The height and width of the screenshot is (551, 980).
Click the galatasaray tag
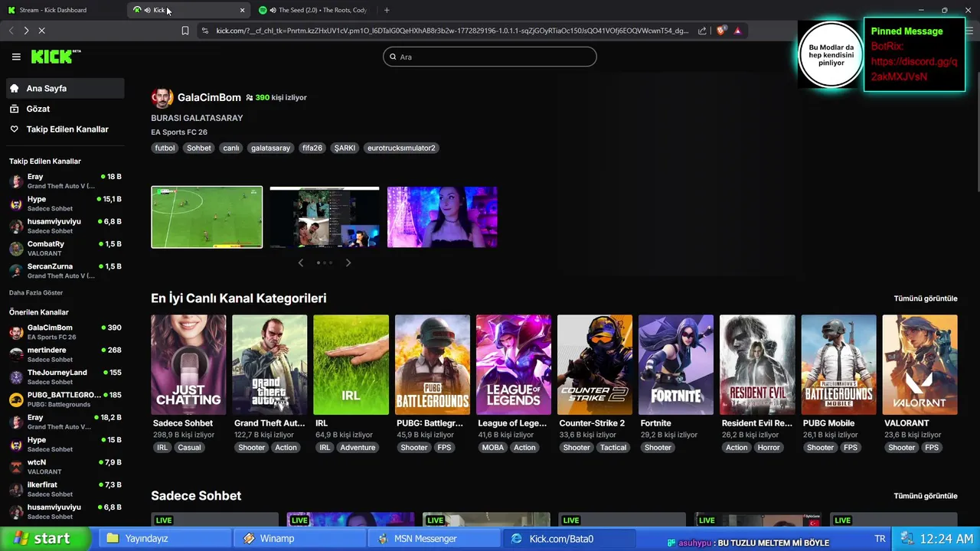(270, 148)
